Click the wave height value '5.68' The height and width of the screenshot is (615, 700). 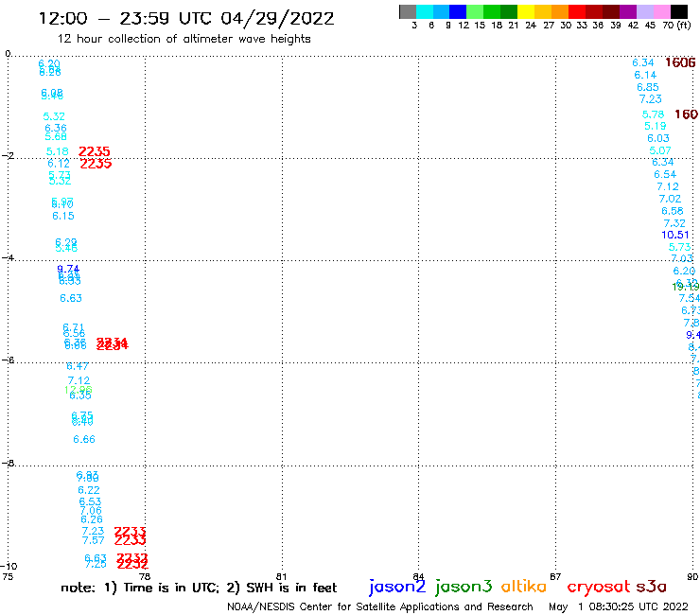tap(56, 136)
